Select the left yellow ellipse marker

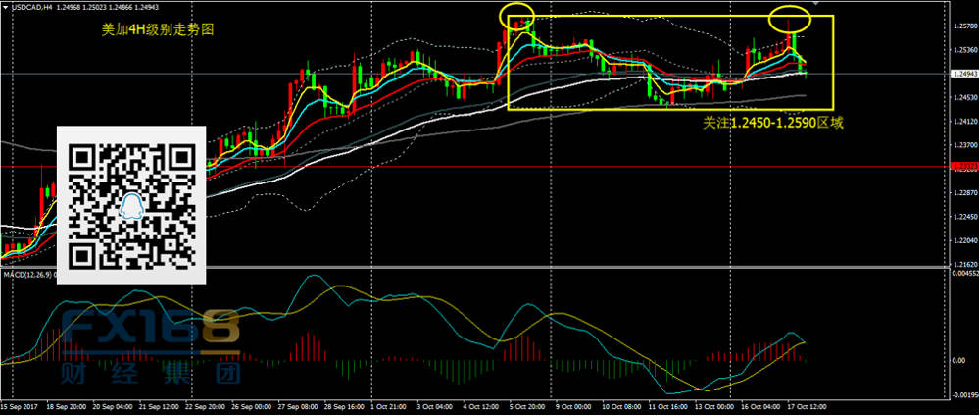point(516,15)
